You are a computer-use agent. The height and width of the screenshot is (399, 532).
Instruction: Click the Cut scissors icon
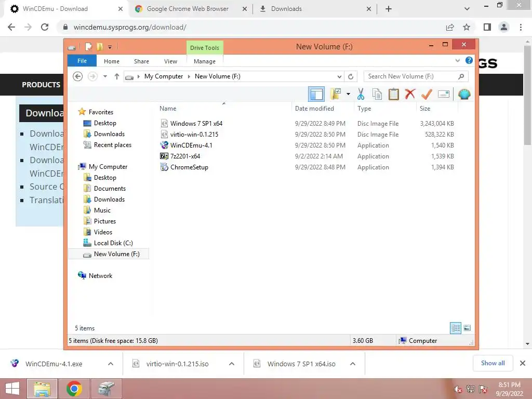[x=361, y=94]
